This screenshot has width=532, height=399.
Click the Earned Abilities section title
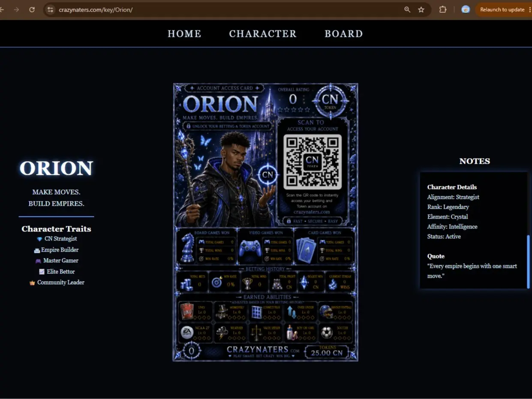pyautogui.click(x=267, y=297)
